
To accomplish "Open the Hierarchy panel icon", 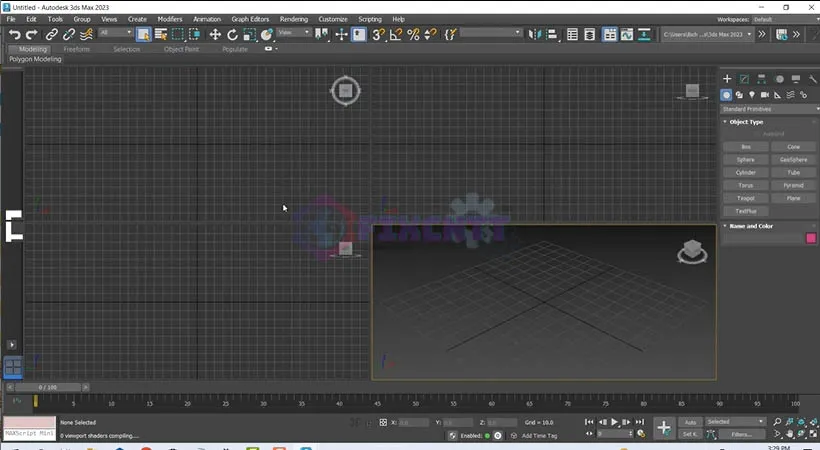I will click(761, 79).
